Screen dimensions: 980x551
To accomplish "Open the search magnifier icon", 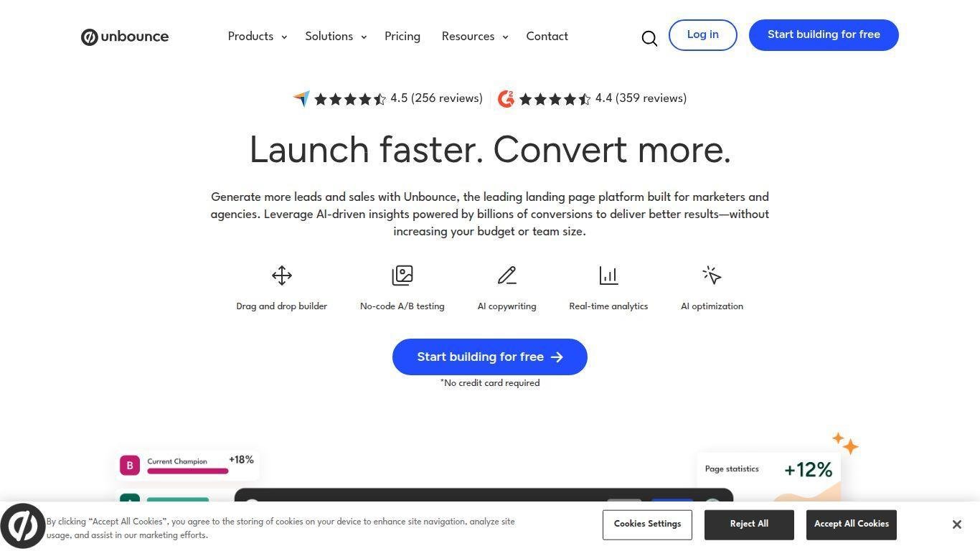I will pos(649,38).
